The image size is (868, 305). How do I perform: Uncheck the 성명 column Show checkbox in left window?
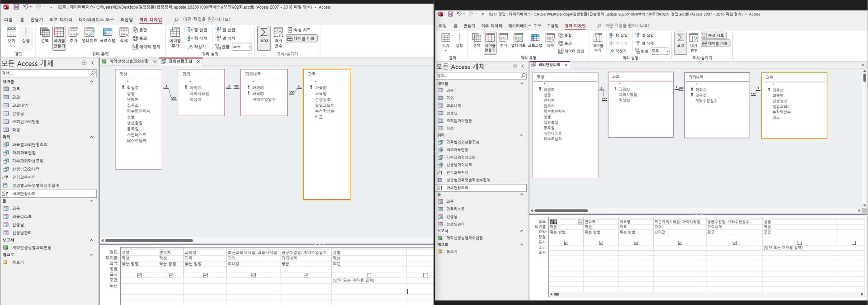click(x=139, y=275)
